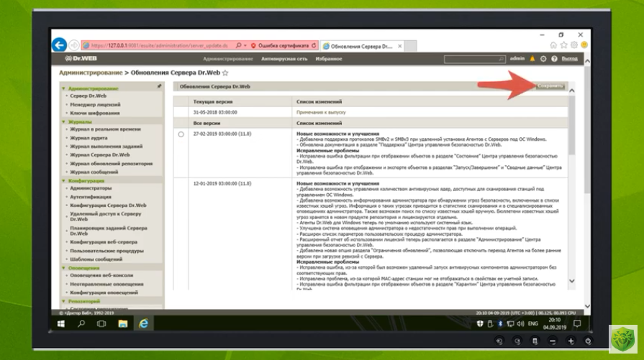This screenshot has height=360, width=644.
Task: Click the yellow smiley feedback icon
Action: 584,45
